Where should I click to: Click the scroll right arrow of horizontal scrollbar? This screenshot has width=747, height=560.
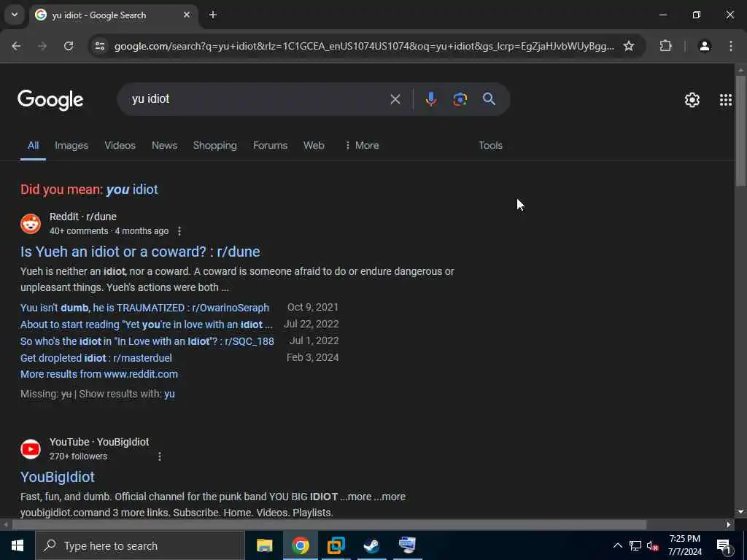coord(729,524)
